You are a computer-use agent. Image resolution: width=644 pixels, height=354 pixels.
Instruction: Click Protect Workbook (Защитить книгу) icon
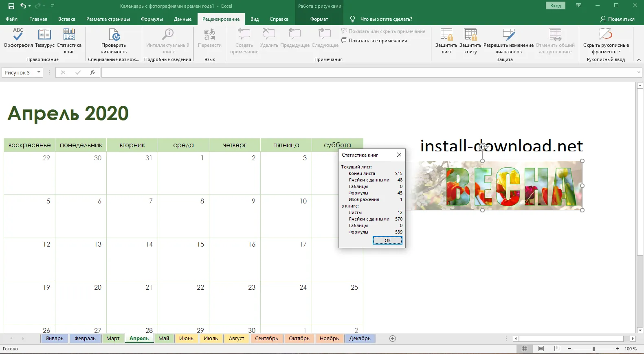[470, 36]
